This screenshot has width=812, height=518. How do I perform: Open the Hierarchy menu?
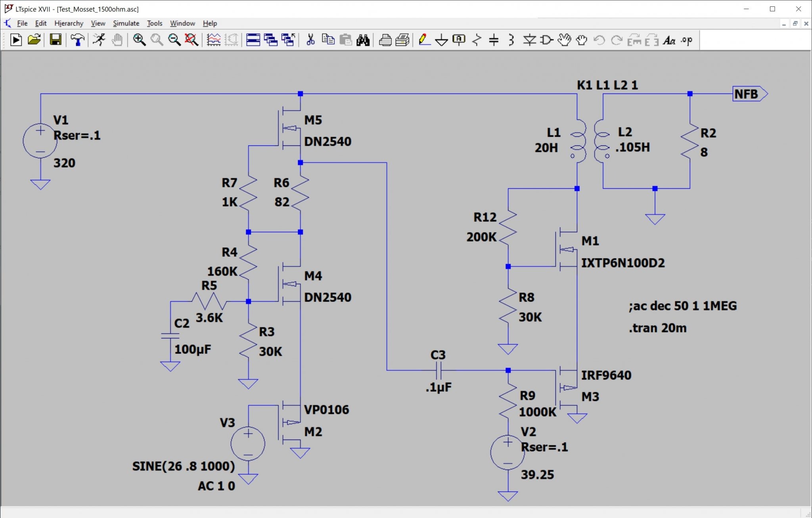69,23
